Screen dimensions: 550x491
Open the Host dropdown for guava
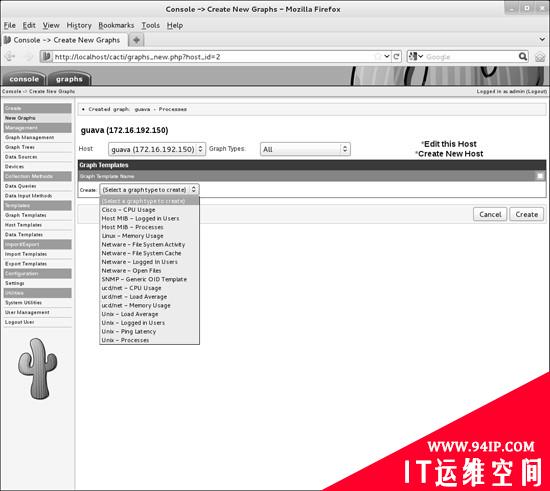pyautogui.click(x=157, y=149)
